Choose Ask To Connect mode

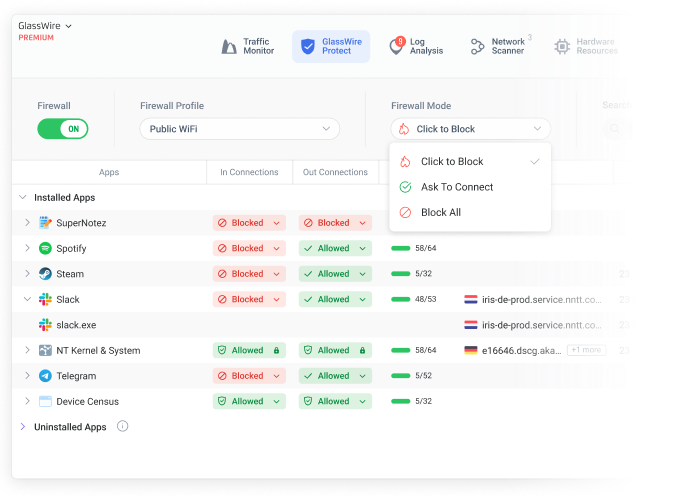tap(470, 187)
